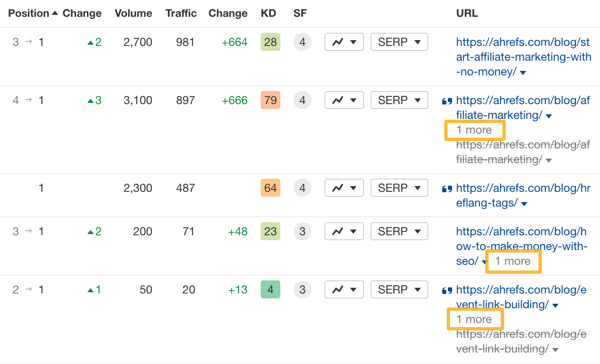Image resolution: width=600 pixels, height=364 pixels.
Task: Click the quote icon next to affiliate-marketing URL
Action: coord(447,101)
